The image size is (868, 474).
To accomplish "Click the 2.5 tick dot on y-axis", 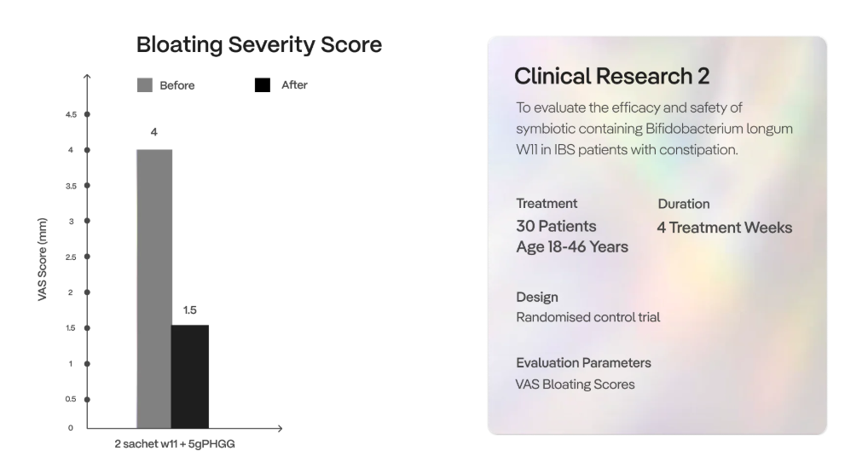I will [87, 257].
